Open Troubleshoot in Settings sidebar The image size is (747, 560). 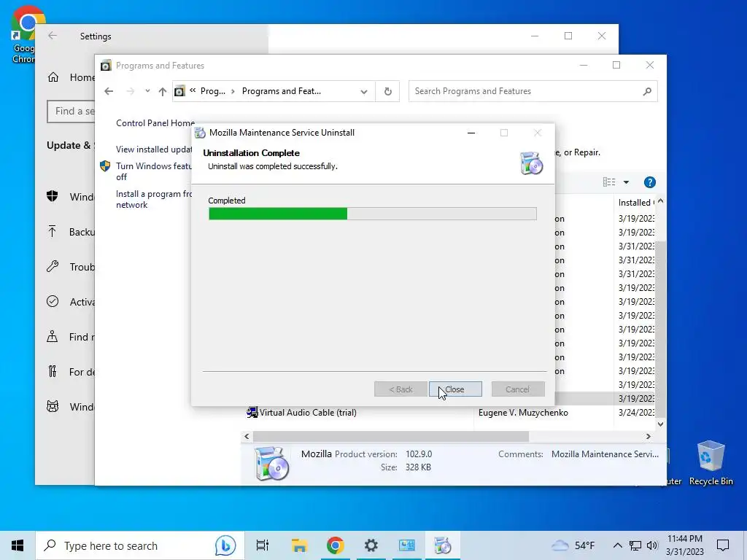71,267
